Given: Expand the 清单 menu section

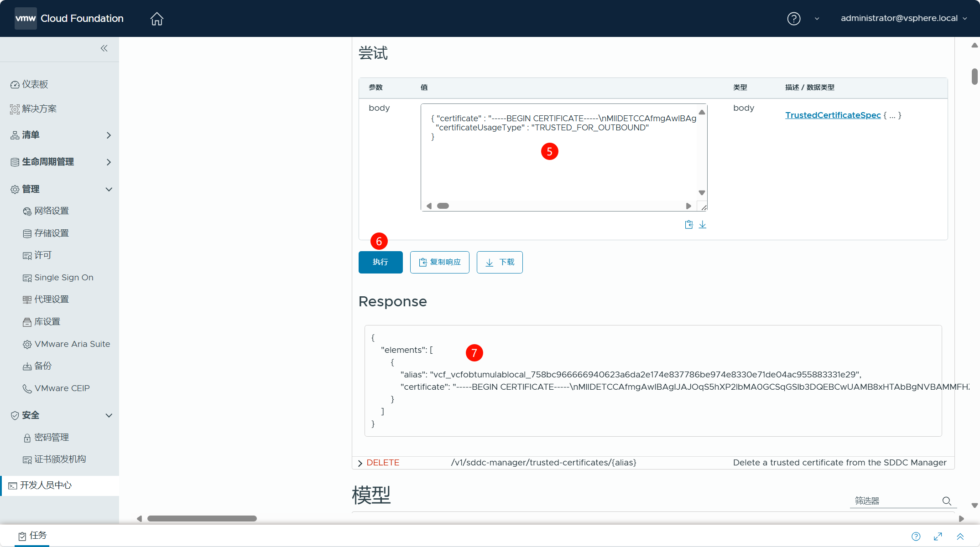Looking at the screenshot, I should [x=109, y=135].
